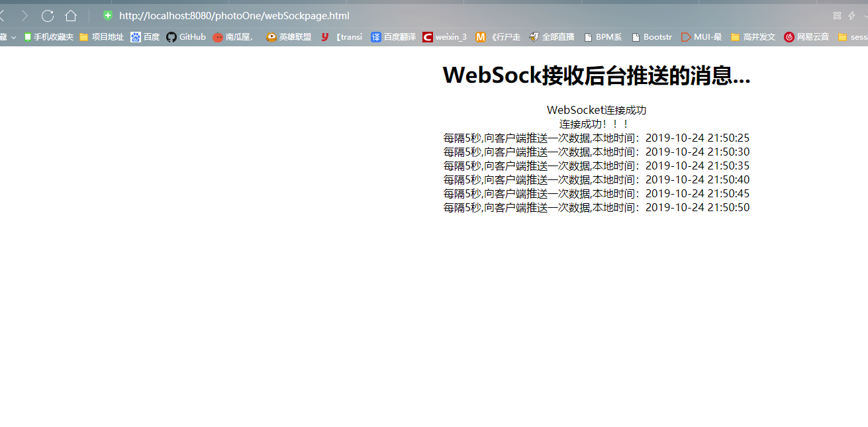868x427 pixels.
Task: Open the weixin_3 bookmark
Action: coord(445,37)
